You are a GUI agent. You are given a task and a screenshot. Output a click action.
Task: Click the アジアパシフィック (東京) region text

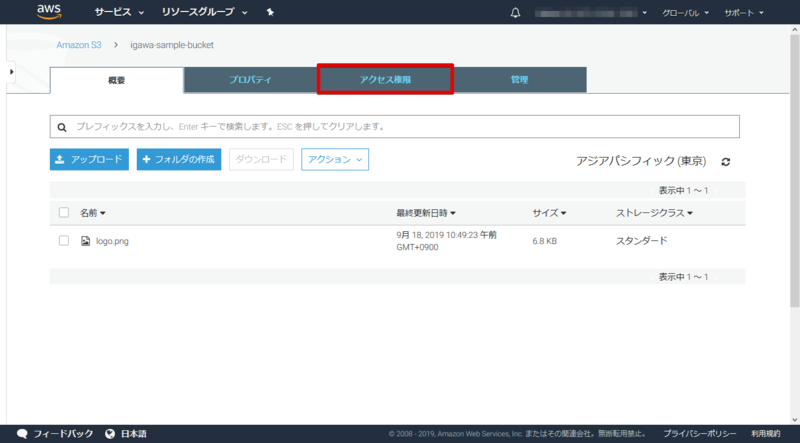(x=641, y=161)
